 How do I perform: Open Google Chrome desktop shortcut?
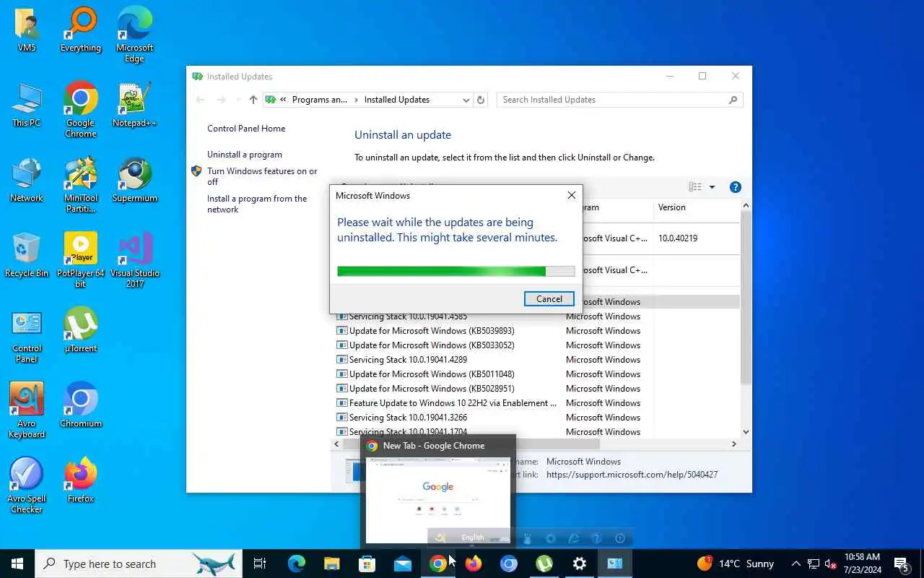click(81, 110)
